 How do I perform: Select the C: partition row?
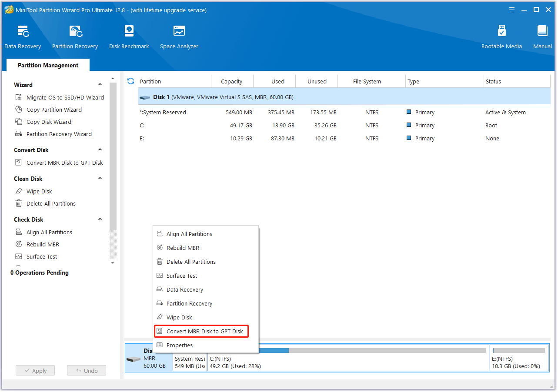click(x=344, y=125)
